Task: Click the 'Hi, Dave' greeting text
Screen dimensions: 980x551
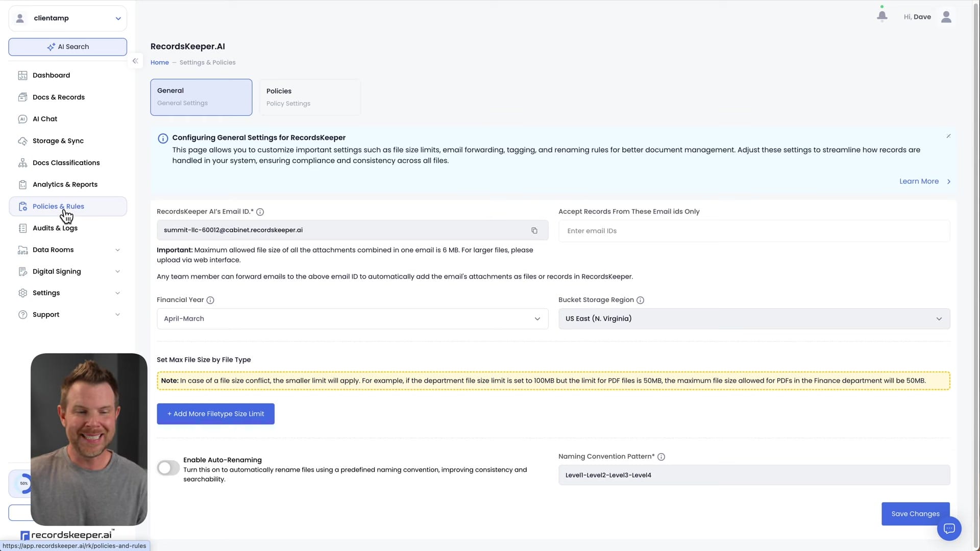Action: click(917, 17)
